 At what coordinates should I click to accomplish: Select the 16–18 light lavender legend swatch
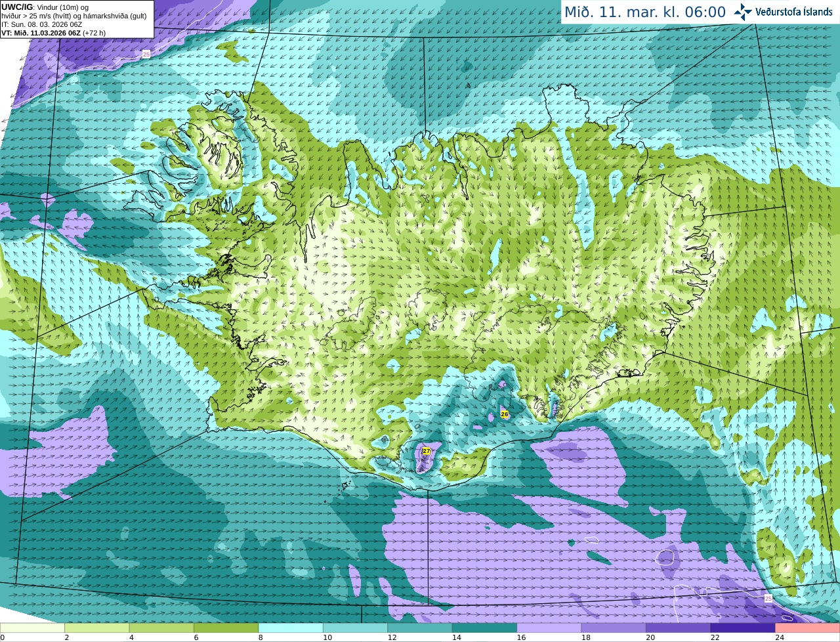click(549, 628)
